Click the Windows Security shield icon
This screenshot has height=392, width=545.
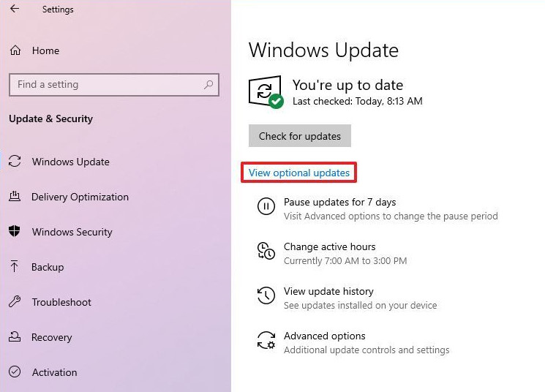(14, 231)
